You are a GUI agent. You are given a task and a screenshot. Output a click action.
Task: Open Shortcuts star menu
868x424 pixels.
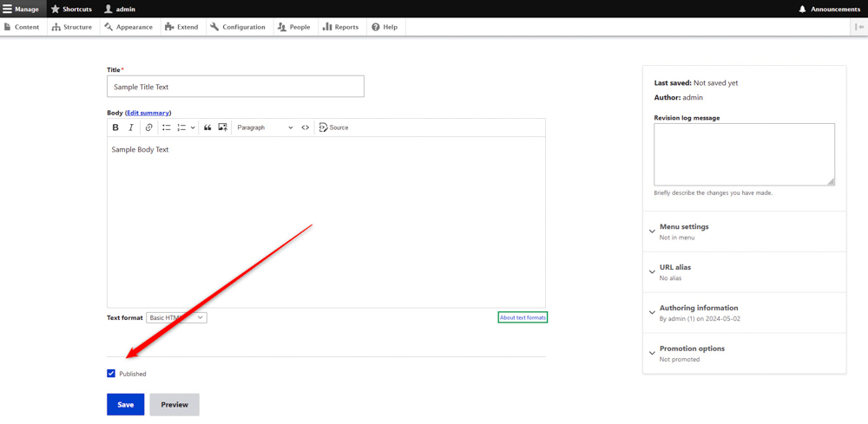[71, 9]
